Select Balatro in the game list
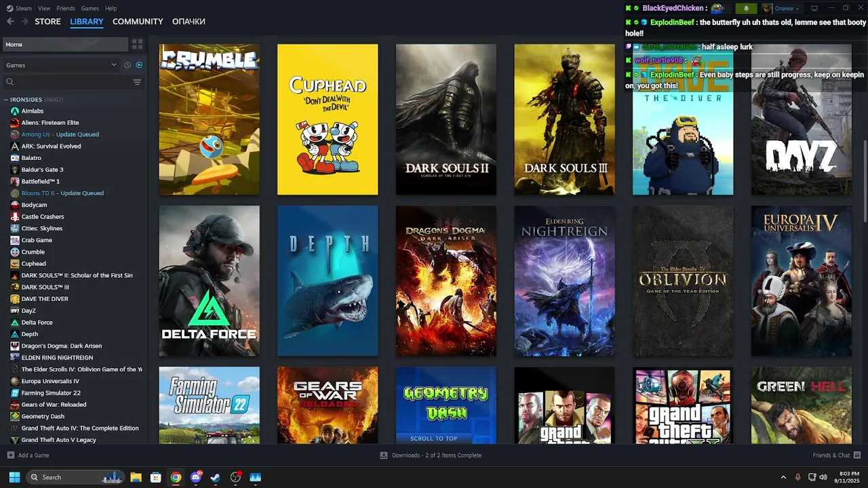868x488 pixels. (x=31, y=158)
